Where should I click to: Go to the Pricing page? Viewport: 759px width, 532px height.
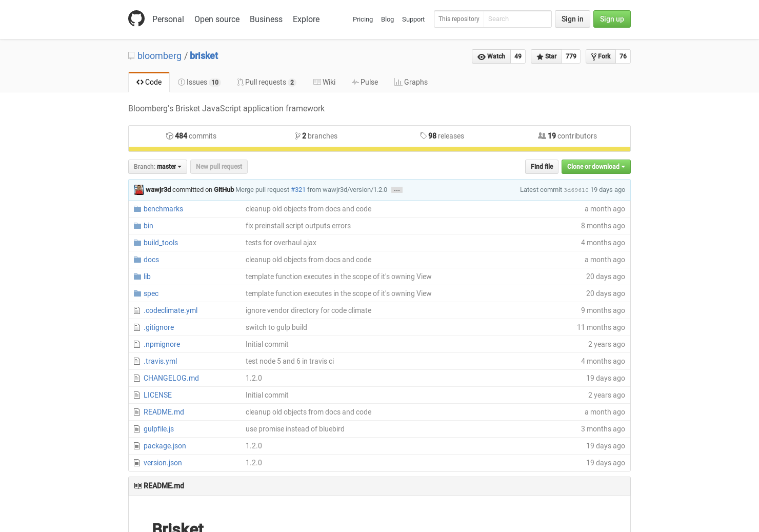(x=363, y=19)
